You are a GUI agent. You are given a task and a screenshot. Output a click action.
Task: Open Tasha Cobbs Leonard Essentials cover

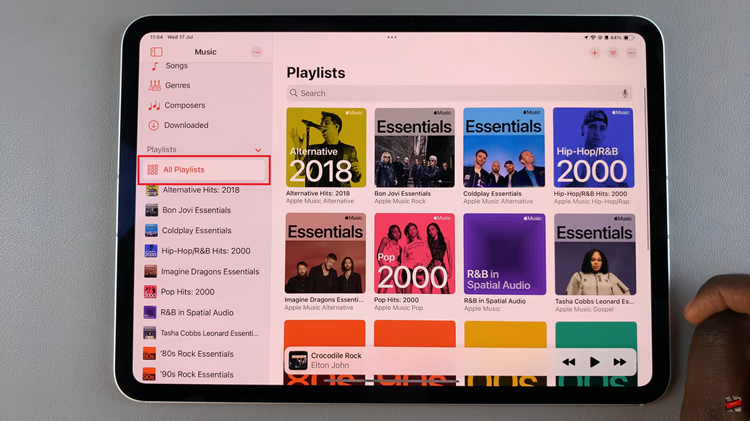point(595,255)
